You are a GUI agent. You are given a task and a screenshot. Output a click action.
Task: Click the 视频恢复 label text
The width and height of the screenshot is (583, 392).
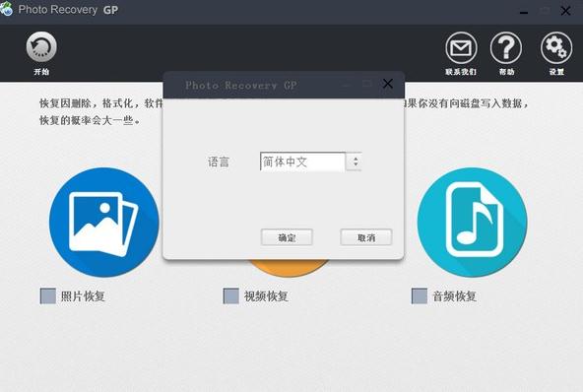266,296
